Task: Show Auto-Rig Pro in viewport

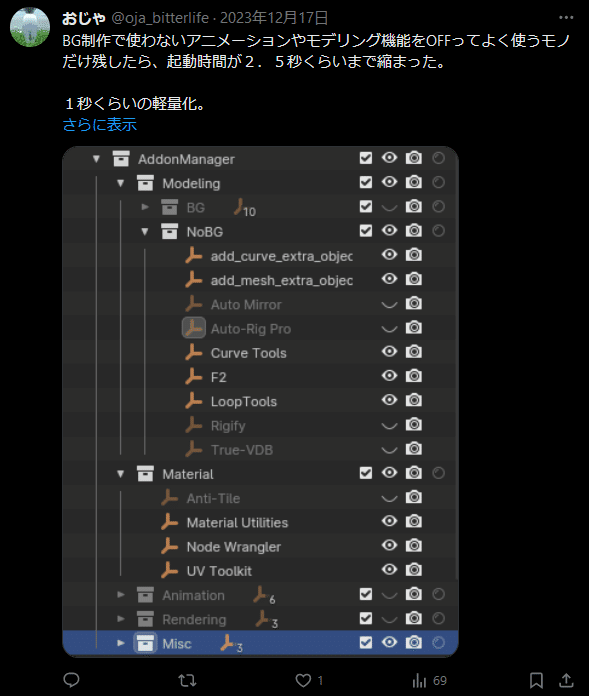Action: tap(389, 329)
